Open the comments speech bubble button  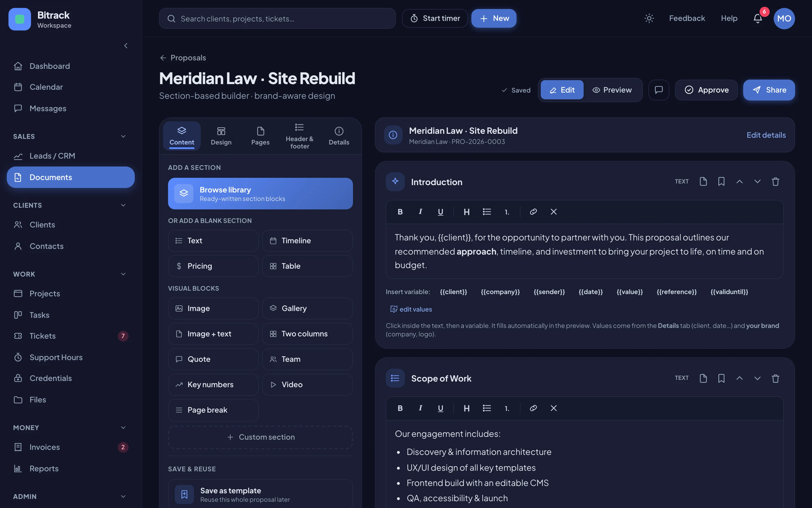pos(659,90)
